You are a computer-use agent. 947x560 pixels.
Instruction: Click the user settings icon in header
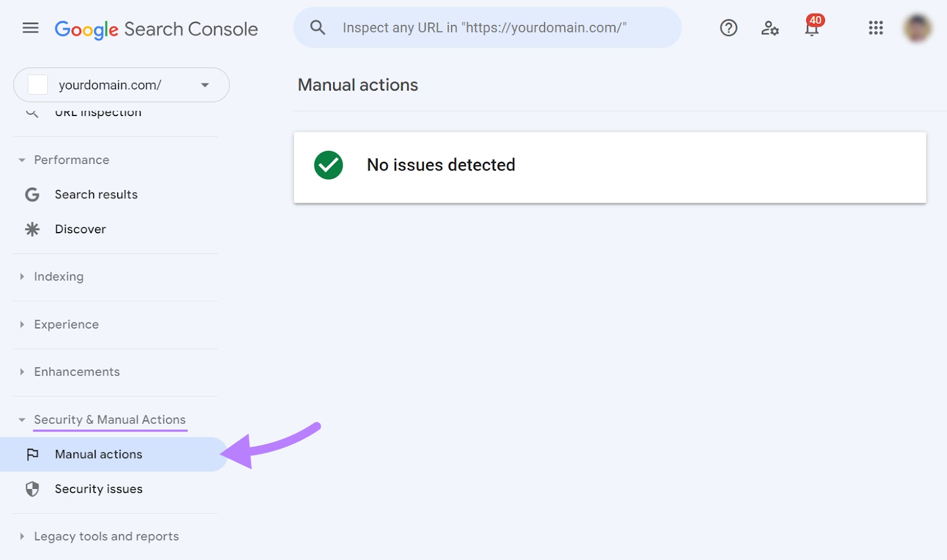pyautogui.click(x=770, y=28)
